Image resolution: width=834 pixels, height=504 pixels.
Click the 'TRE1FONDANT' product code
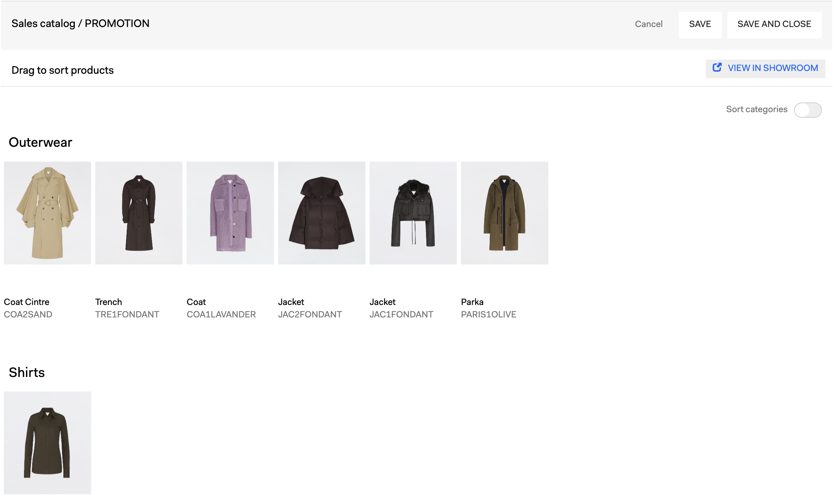point(127,314)
